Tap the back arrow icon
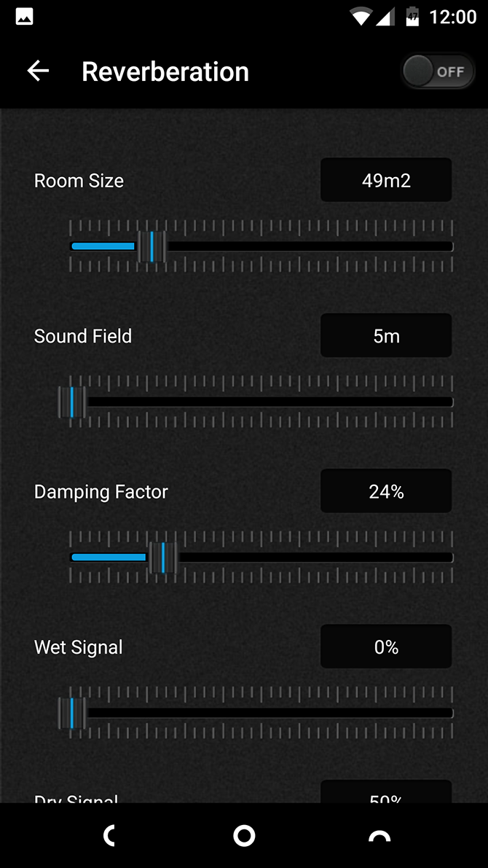 (38, 71)
